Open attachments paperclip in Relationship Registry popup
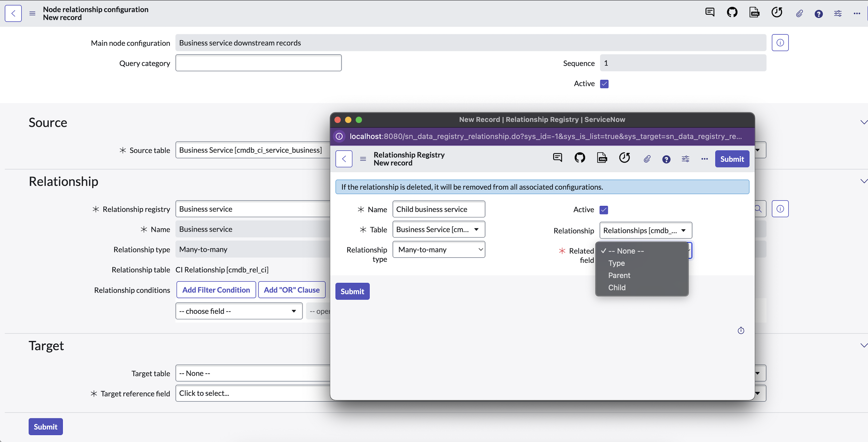 pos(647,159)
